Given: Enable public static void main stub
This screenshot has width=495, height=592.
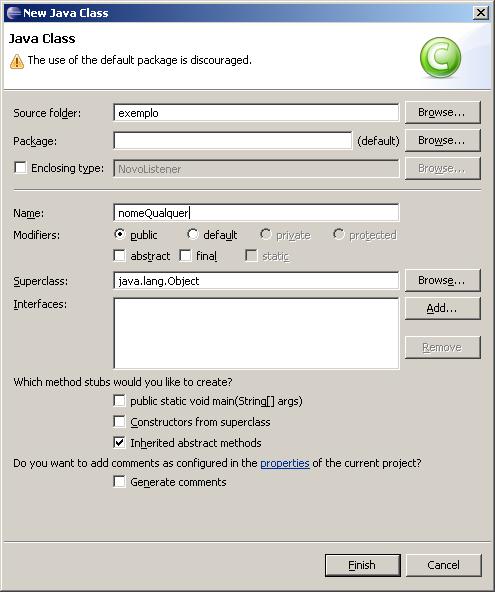Looking at the screenshot, I should coord(119,401).
